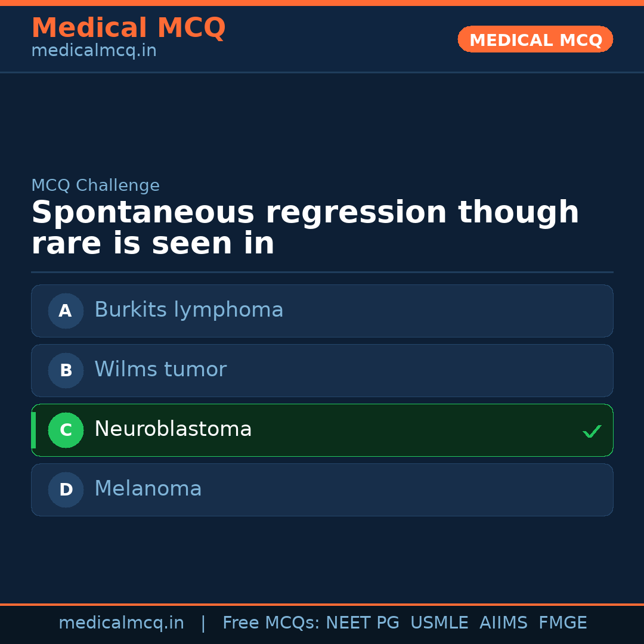
Task: Select the A letter circle
Action: [x=66, y=311]
